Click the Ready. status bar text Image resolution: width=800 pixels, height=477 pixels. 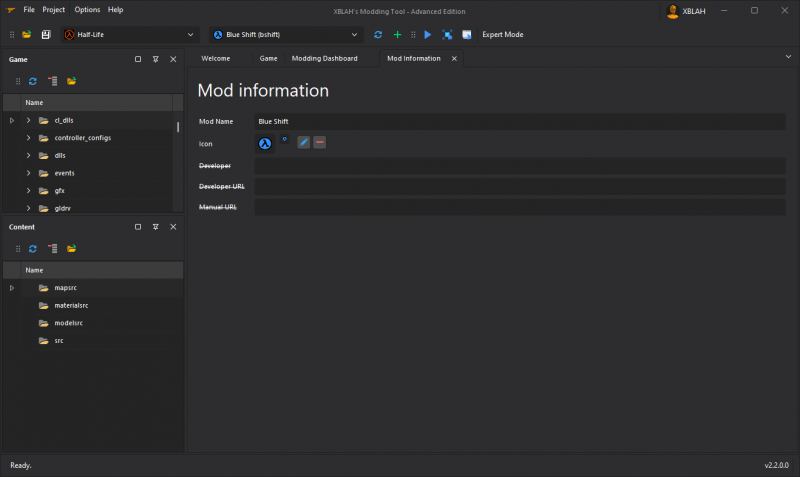21,465
